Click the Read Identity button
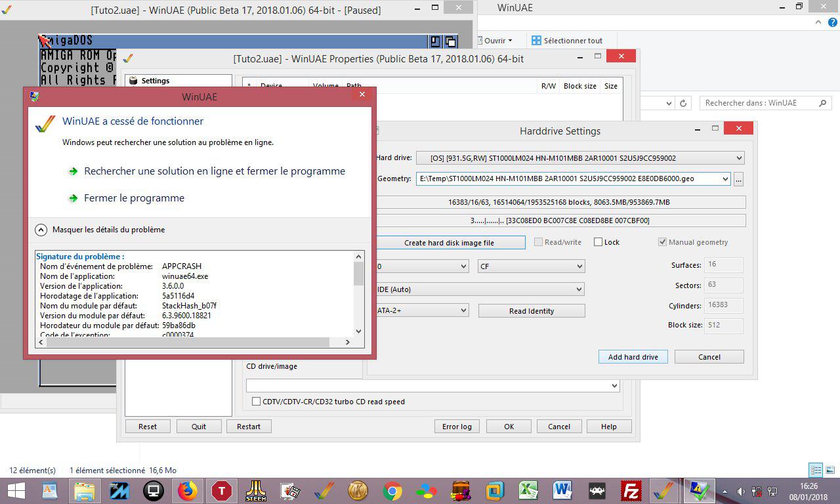The height and width of the screenshot is (504, 840). coord(532,311)
